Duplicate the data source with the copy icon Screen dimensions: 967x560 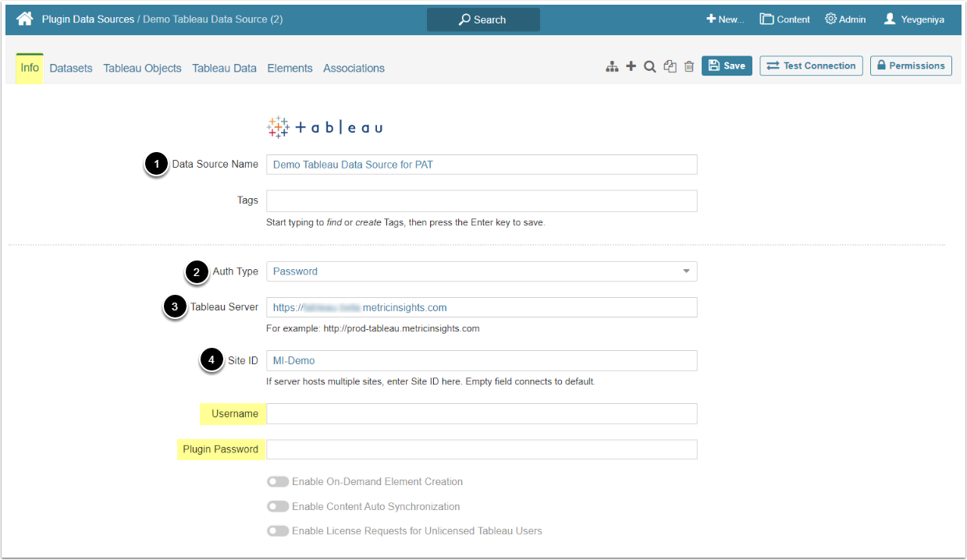tap(670, 67)
